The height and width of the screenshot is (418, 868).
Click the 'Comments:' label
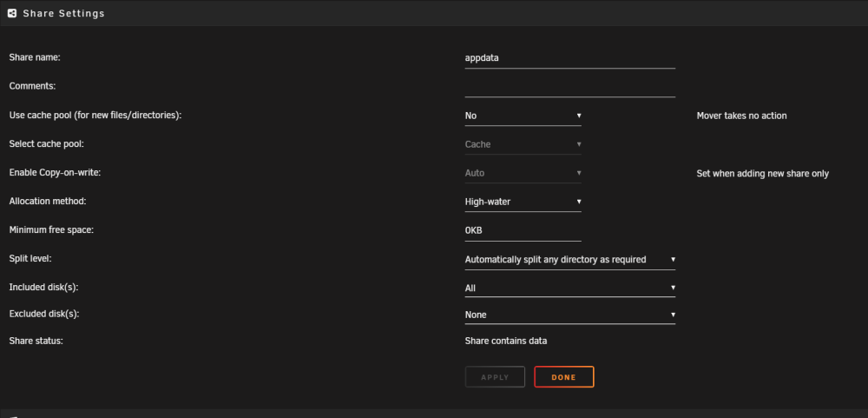coord(33,86)
